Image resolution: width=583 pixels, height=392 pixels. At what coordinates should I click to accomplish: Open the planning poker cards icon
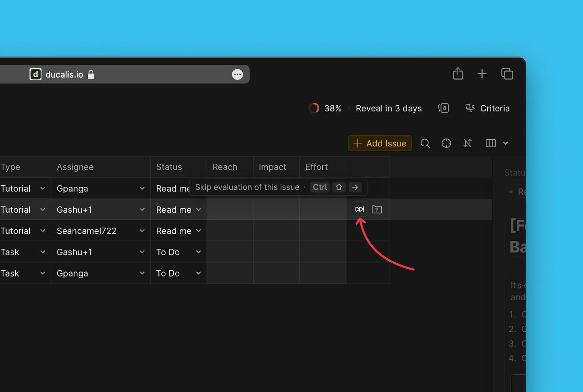443,108
